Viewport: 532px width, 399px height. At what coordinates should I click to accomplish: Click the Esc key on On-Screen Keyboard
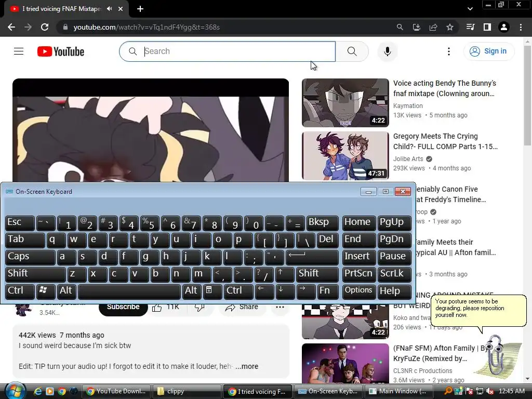click(20, 222)
